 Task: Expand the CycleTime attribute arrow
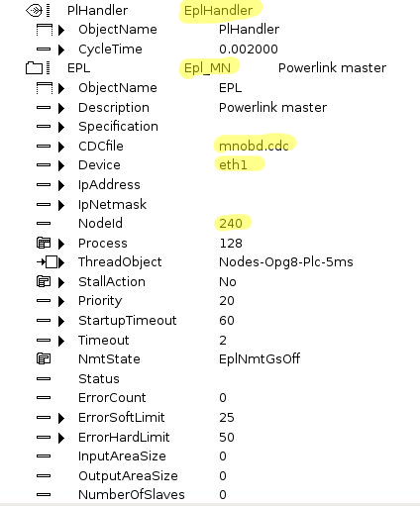click(x=61, y=50)
